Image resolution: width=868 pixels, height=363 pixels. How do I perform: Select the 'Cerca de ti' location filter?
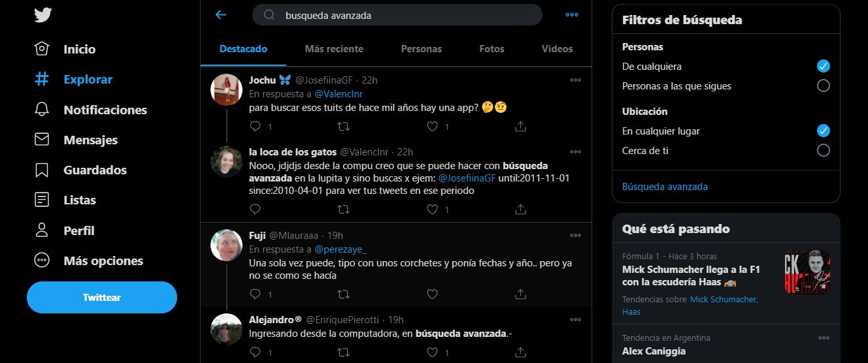[x=824, y=150]
